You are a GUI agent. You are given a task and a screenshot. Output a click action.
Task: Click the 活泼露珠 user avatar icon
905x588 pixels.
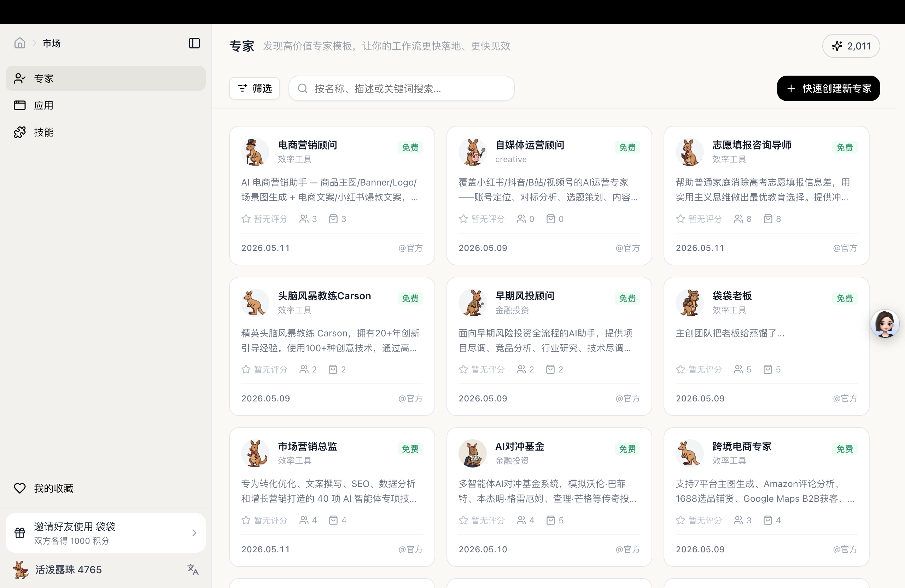click(x=21, y=569)
